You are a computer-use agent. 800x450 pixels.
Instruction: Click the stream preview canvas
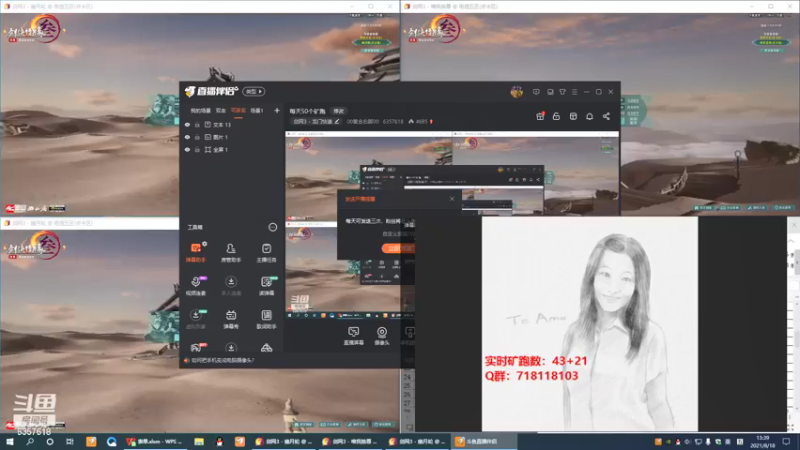[452, 225]
